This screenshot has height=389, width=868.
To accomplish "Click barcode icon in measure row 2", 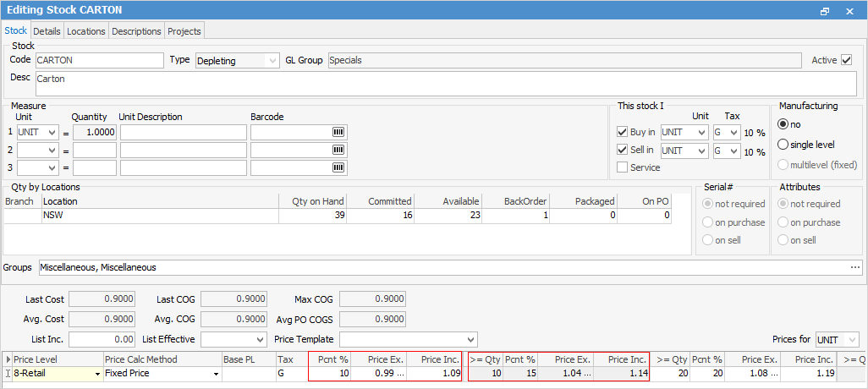I will pyautogui.click(x=338, y=151).
